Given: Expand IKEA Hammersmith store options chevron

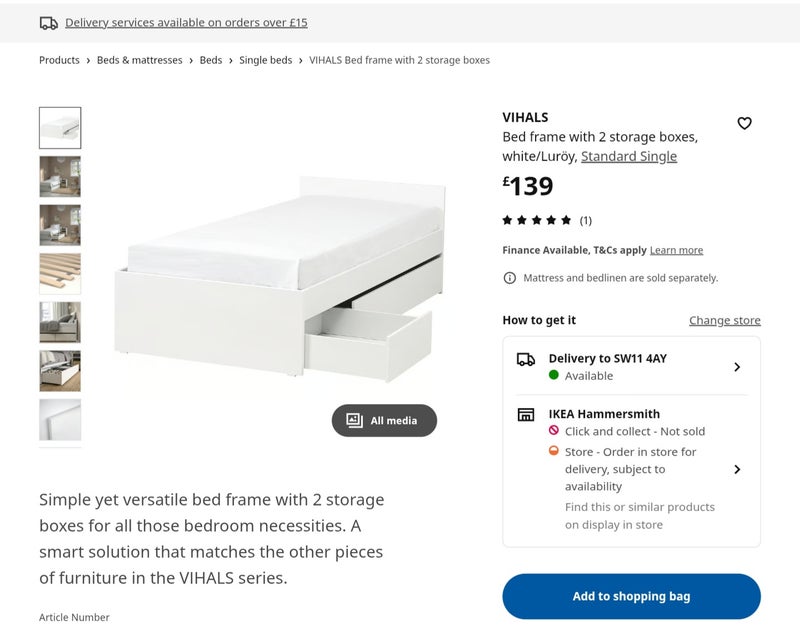Looking at the screenshot, I should [737, 469].
